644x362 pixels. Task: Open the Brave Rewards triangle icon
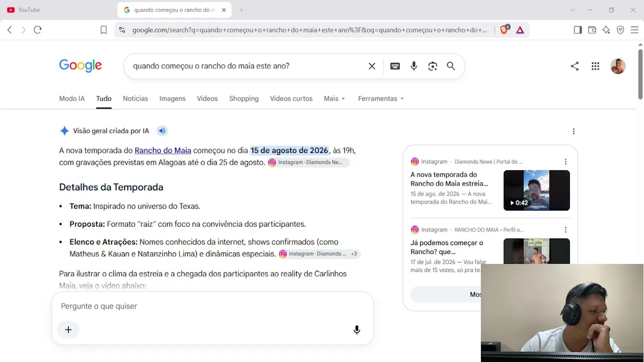pos(520,30)
